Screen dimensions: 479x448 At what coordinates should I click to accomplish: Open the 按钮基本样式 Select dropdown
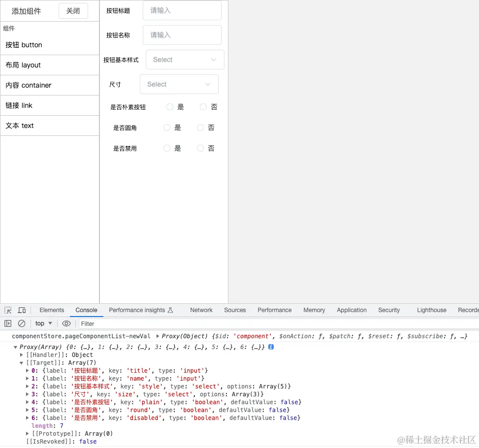click(185, 60)
